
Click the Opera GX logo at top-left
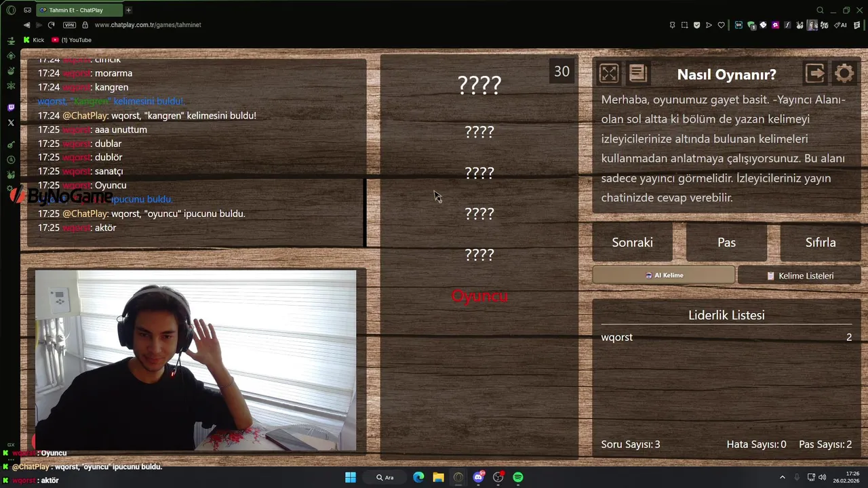tap(11, 10)
